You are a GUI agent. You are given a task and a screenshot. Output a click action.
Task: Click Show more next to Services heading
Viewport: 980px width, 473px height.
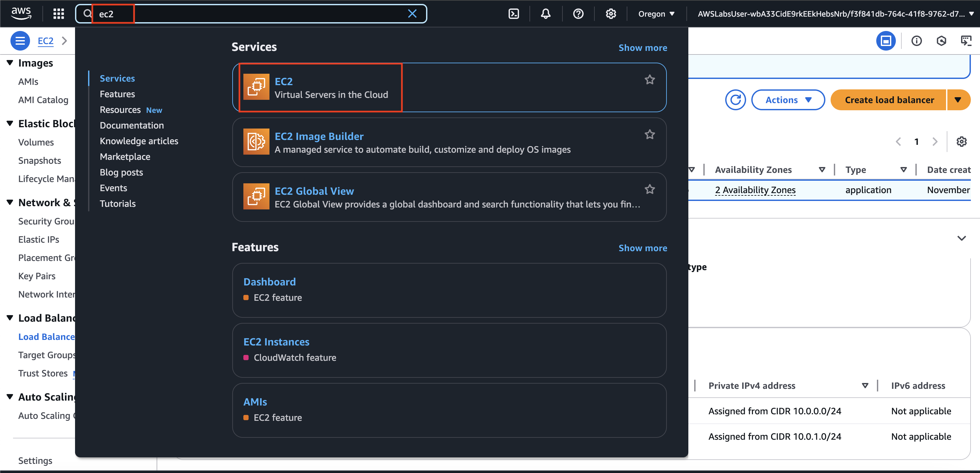coord(643,48)
